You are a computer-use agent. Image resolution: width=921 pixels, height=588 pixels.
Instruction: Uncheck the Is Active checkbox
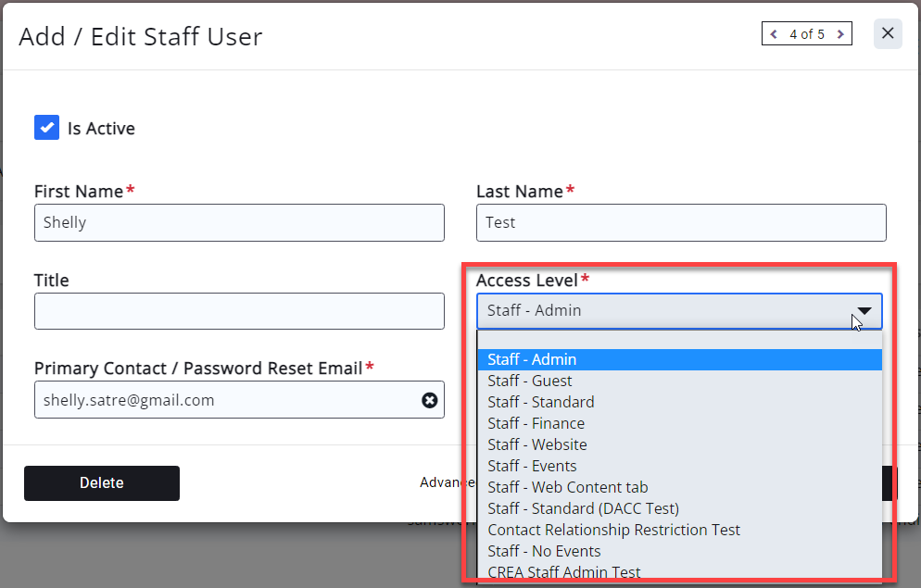[46, 128]
